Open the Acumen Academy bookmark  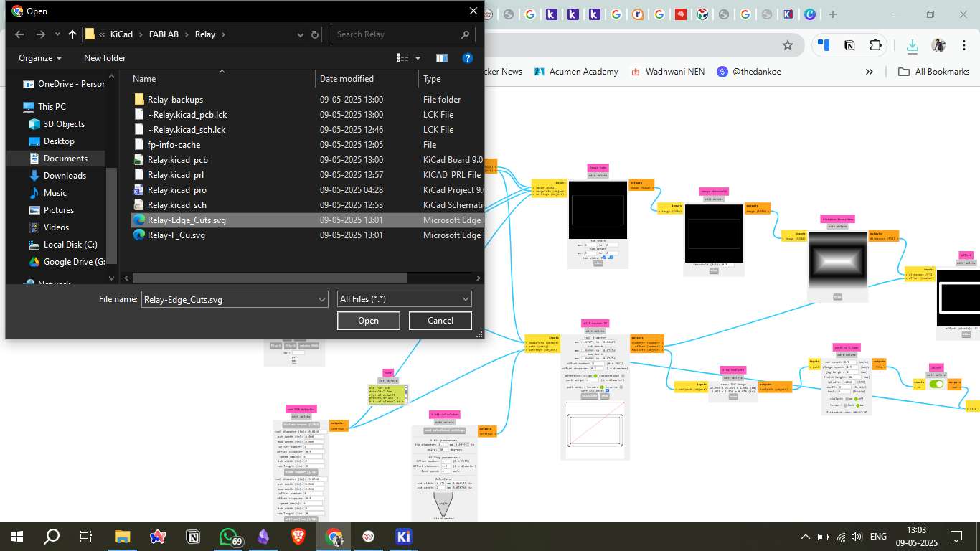click(575, 72)
